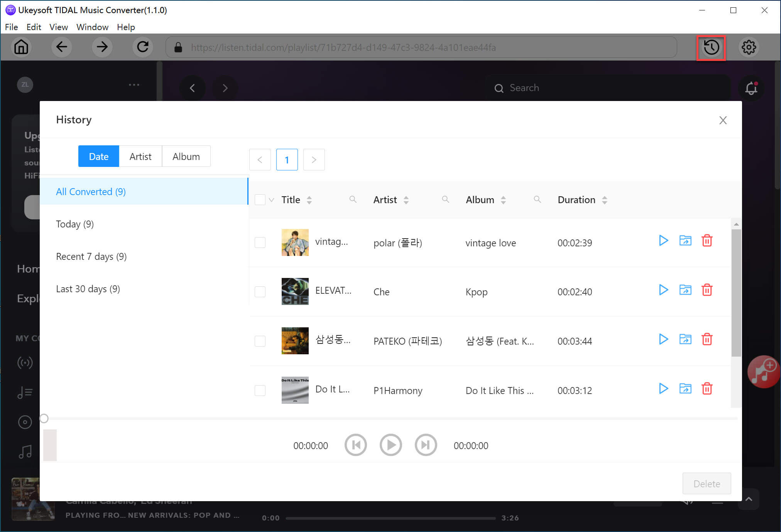Click the red add-music floating icon
This screenshot has height=532, width=781.
click(763, 372)
